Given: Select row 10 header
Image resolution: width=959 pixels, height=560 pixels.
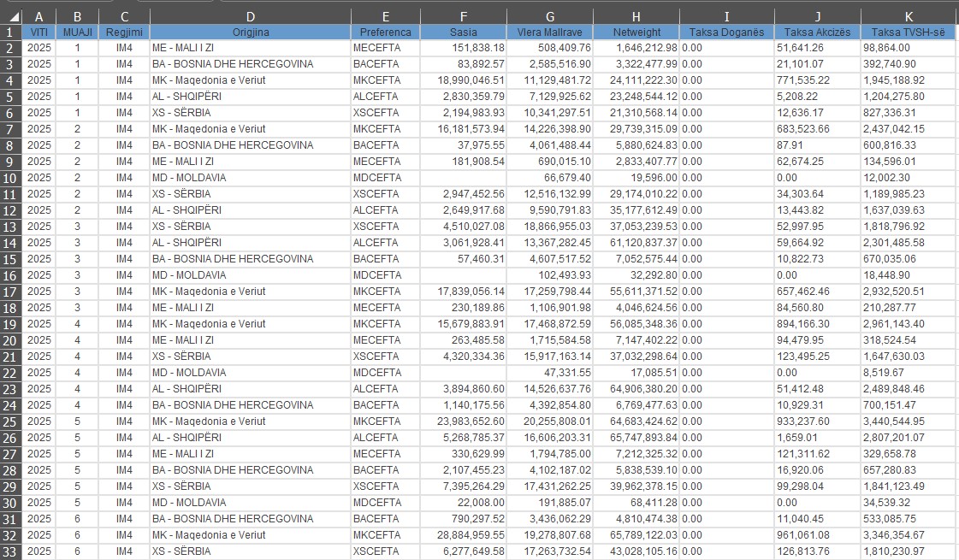Looking at the screenshot, I should click(10, 178).
